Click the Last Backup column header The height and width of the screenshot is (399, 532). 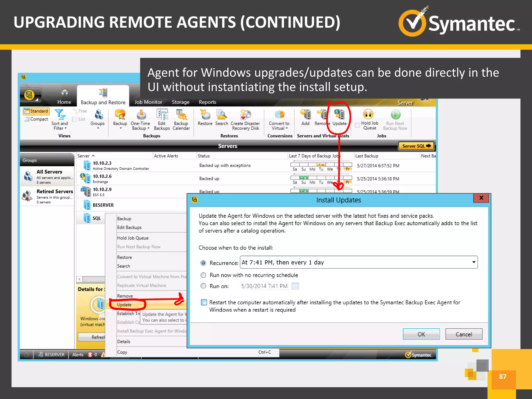click(387, 156)
